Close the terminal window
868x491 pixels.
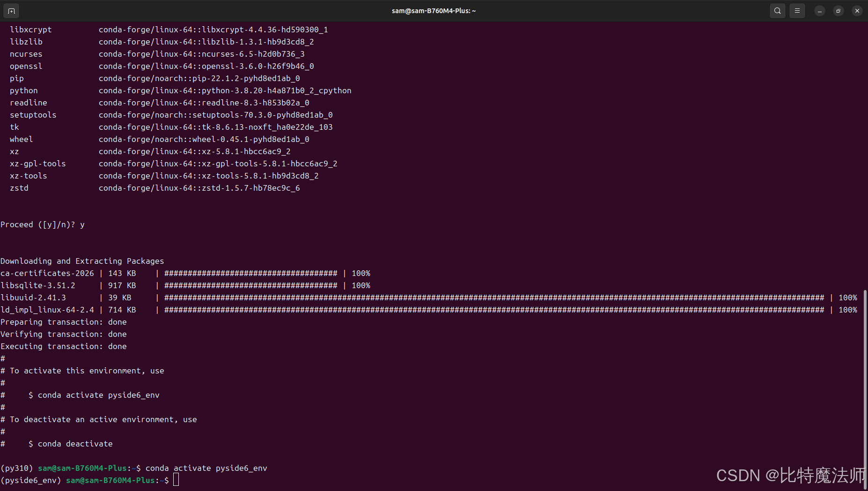tap(857, 10)
